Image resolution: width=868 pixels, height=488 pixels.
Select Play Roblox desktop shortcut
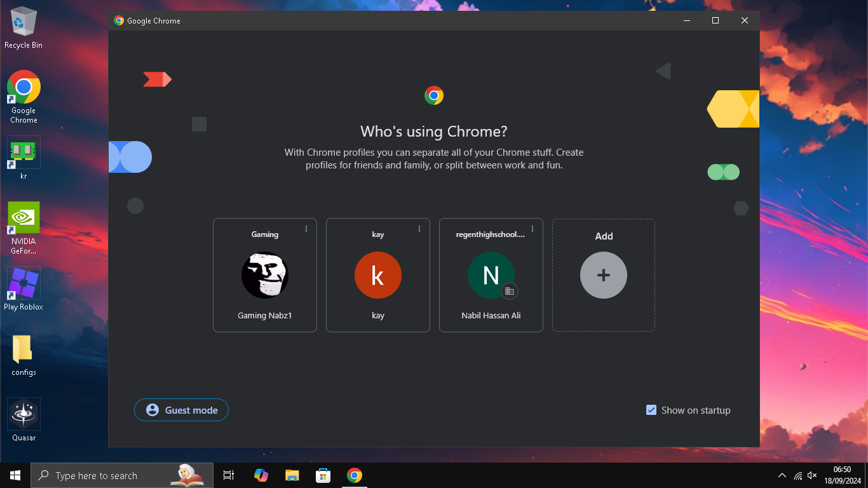click(24, 289)
